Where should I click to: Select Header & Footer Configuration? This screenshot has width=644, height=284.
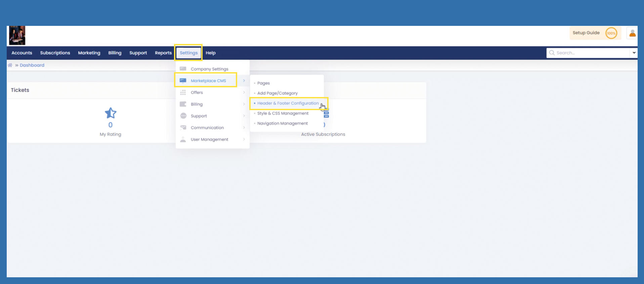pyautogui.click(x=288, y=103)
